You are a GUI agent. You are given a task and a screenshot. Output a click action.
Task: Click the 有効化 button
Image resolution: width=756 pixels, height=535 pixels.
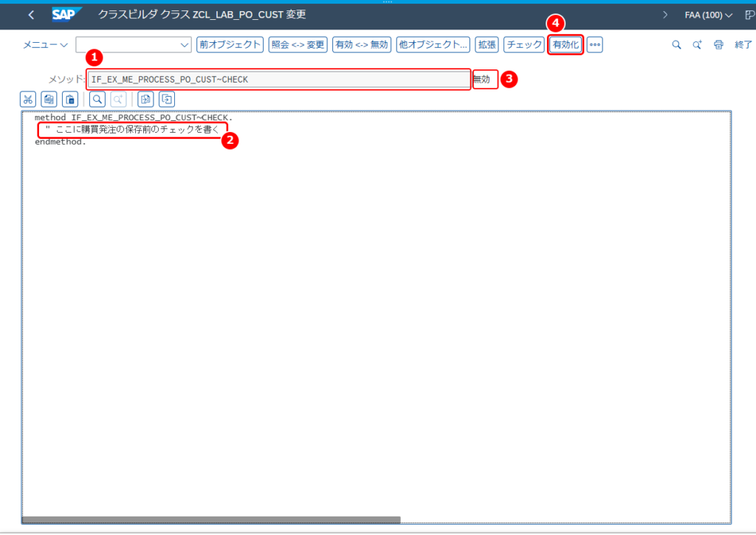566,45
